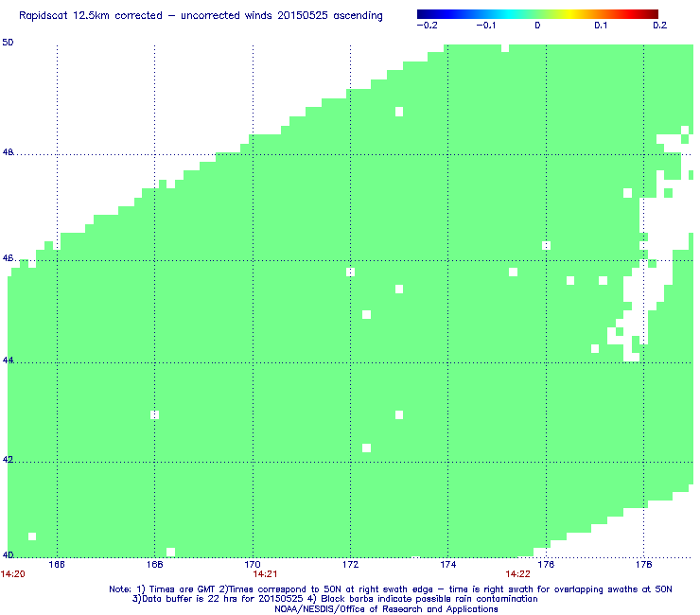
Task: Click the 168 longitude axis label
Action: pyautogui.click(x=154, y=565)
